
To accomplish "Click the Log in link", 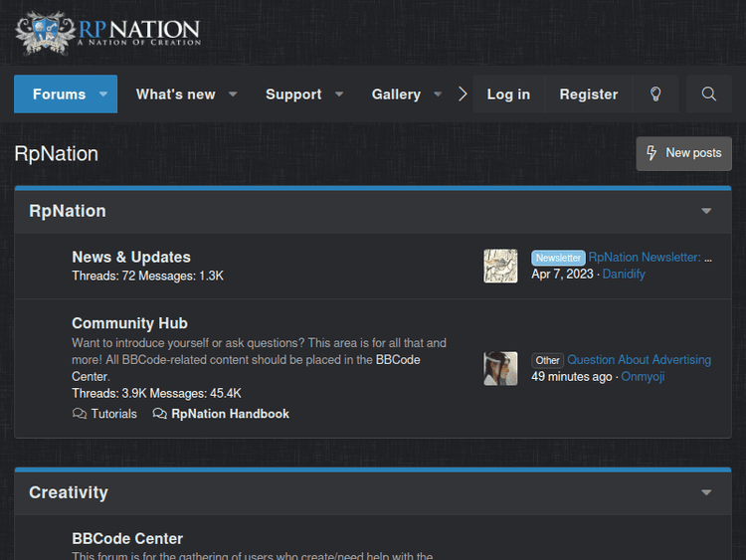I will click(508, 94).
